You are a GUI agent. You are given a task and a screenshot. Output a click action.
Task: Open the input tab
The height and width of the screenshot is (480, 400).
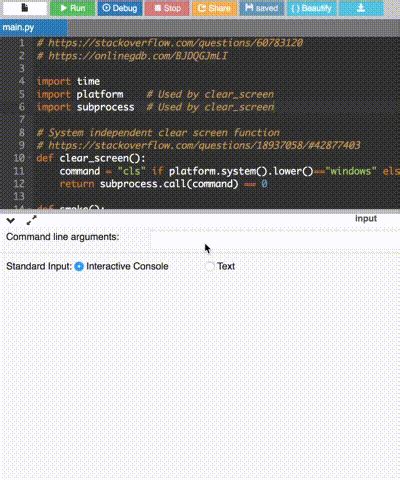click(x=366, y=219)
